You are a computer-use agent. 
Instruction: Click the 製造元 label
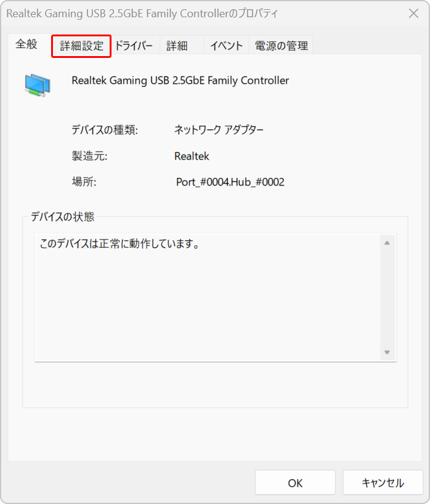(89, 156)
